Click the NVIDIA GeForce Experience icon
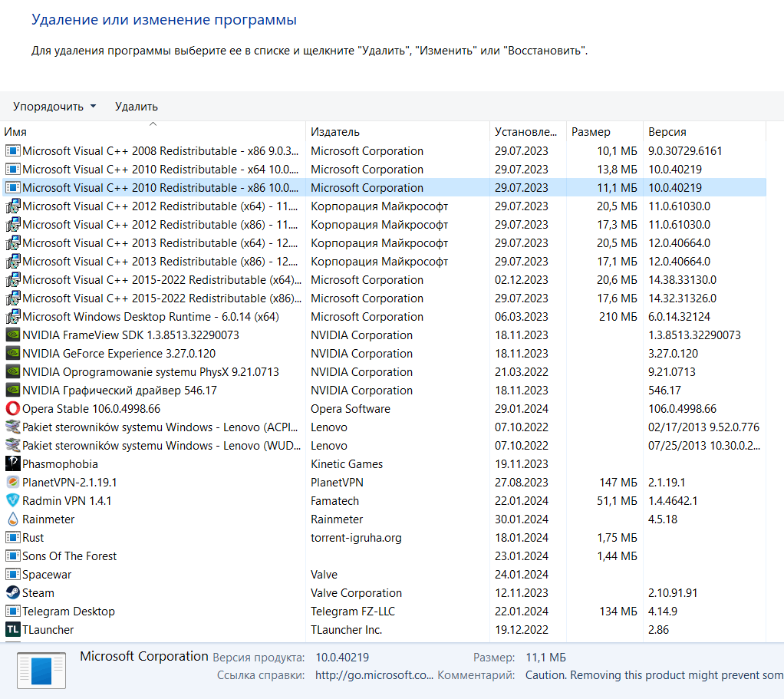Screen dimensions: 784x699 13,354
